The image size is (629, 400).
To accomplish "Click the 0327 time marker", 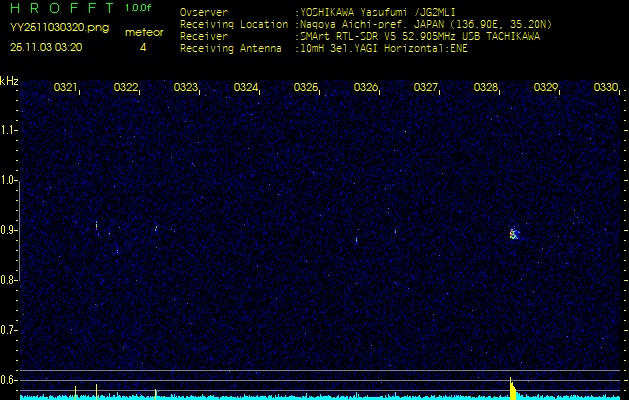I will coord(425,87).
